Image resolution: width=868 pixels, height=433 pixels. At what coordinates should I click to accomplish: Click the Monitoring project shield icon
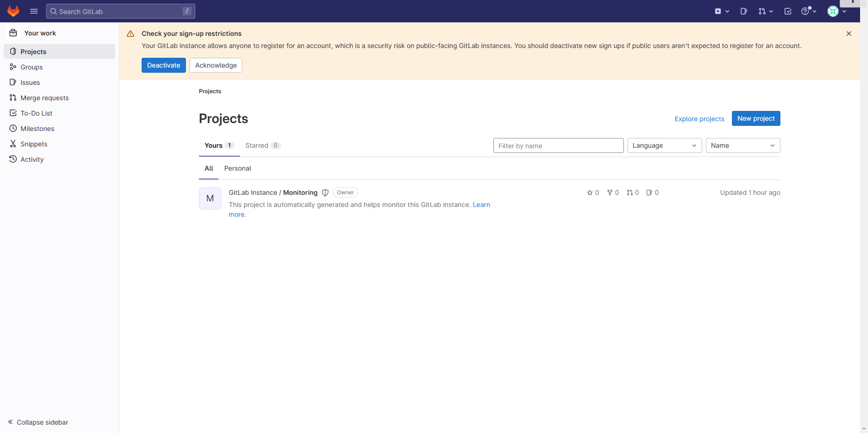point(325,192)
